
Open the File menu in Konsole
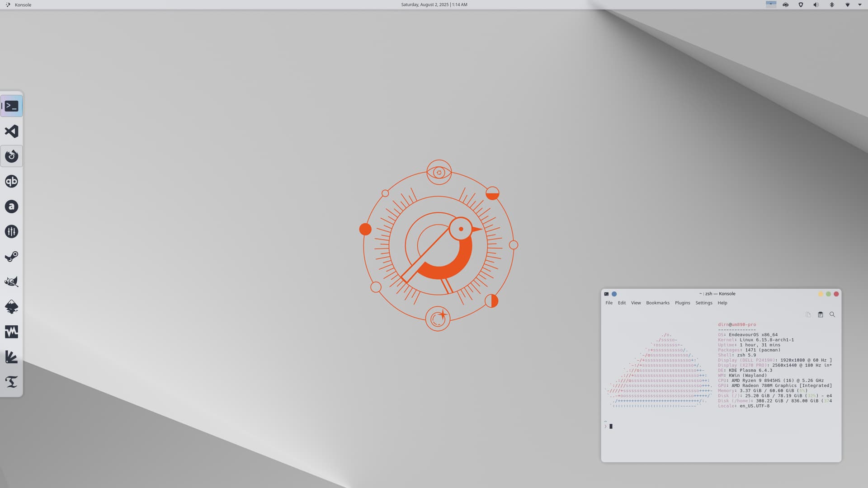[609, 303]
